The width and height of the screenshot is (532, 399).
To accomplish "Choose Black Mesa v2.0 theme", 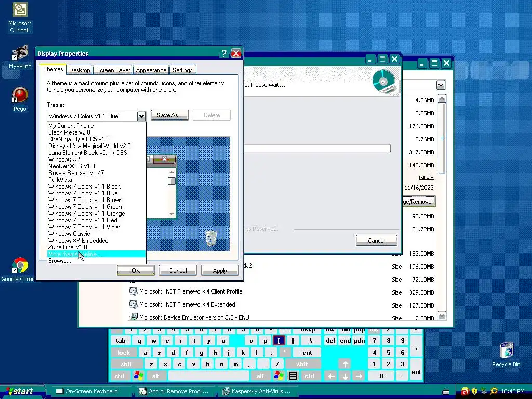I will point(96,132).
